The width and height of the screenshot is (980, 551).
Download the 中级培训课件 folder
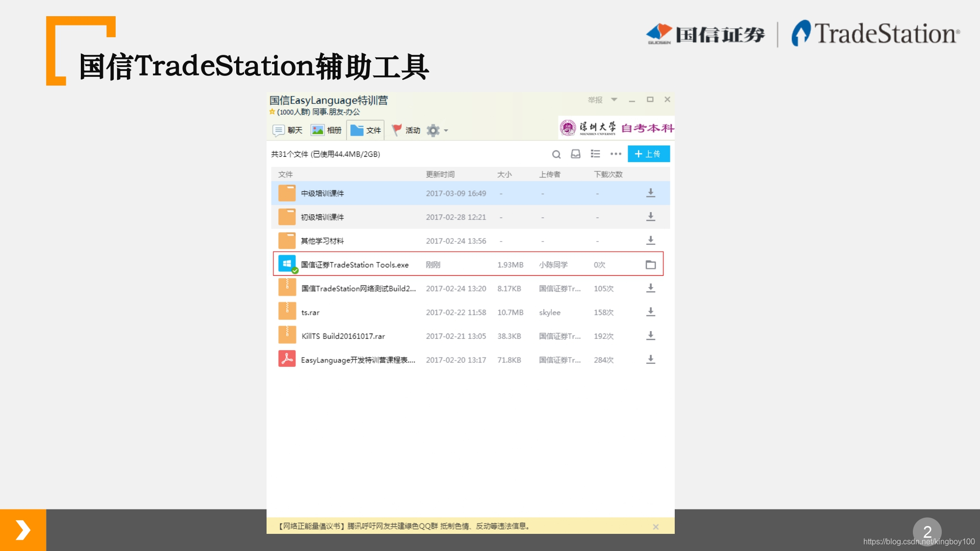coord(651,193)
